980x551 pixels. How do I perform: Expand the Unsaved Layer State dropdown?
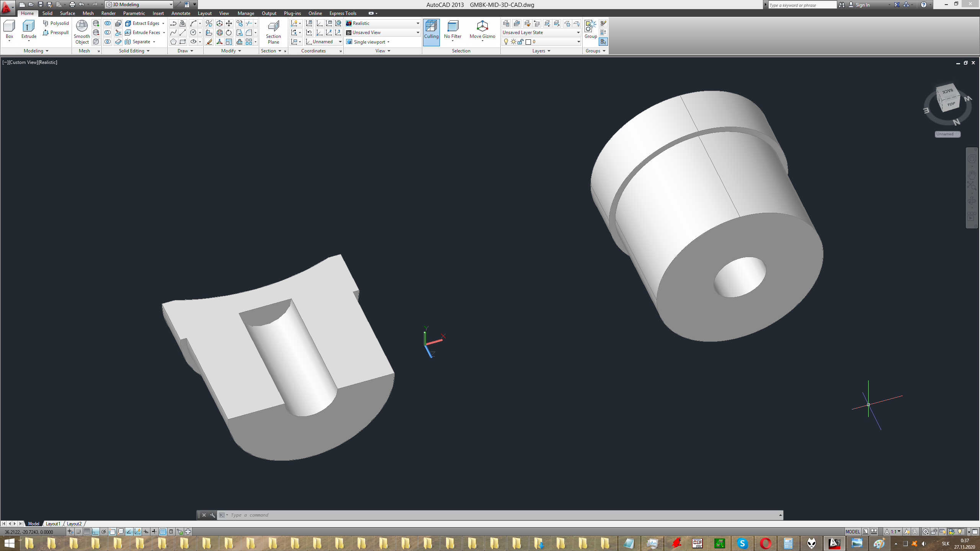[578, 33]
